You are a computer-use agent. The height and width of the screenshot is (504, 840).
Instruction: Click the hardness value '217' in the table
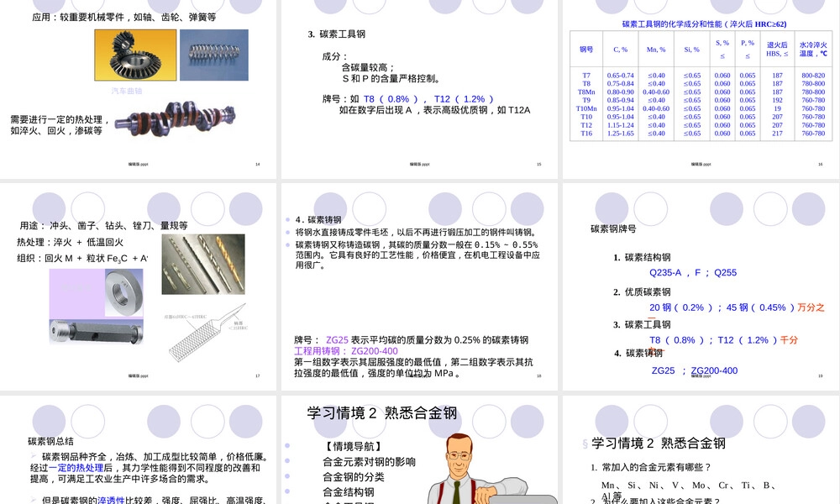(777, 134)
